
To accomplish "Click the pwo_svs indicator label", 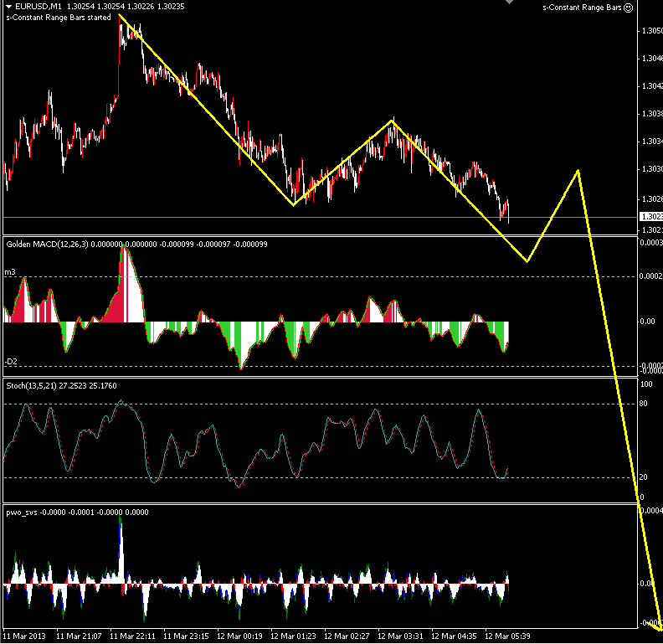I will click(x=22, y=513).
